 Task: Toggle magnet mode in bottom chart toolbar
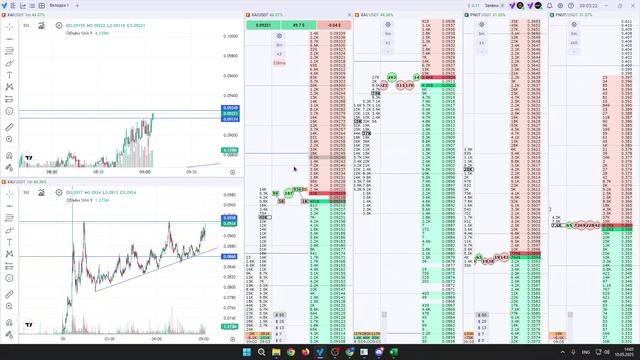click(9, 322)
